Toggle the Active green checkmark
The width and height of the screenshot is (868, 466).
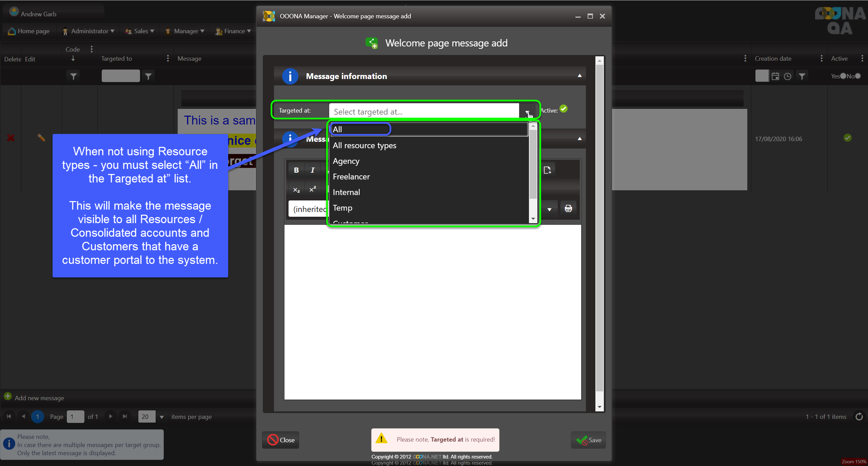pos(564,109)
